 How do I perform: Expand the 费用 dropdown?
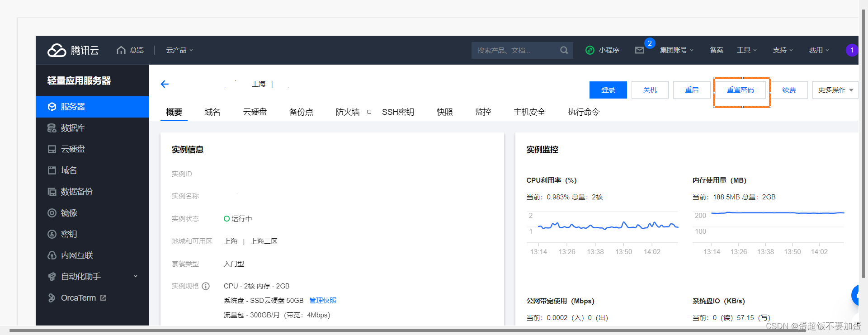tap(819, 50)
